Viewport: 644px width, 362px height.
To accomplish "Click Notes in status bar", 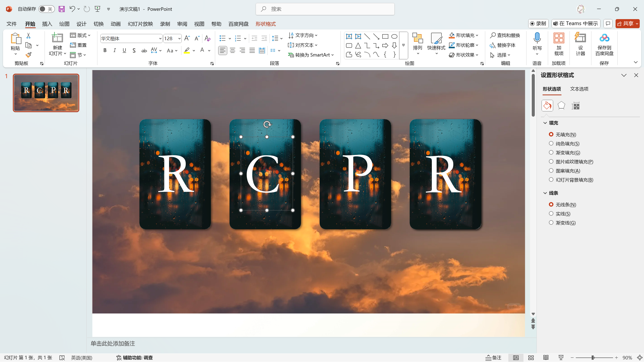I will point(494,357).
